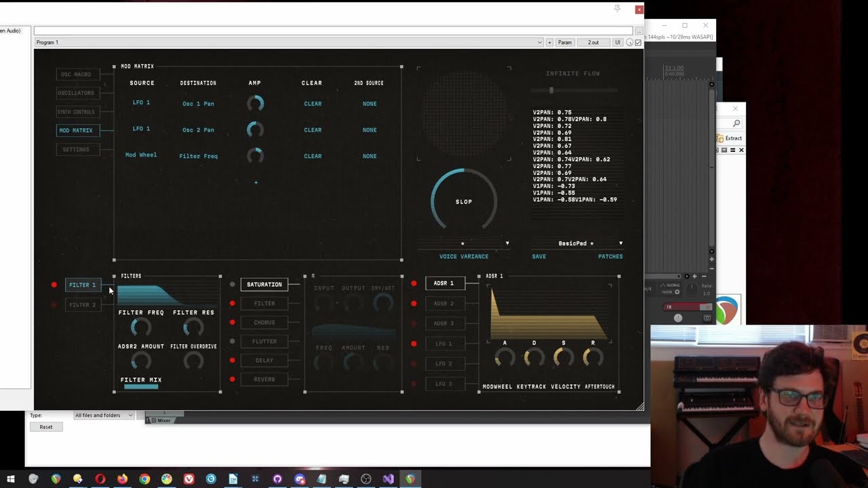
Task: Adjust the LFO 1 Osc 1 Pan amp knob
Action: (255, 104)
